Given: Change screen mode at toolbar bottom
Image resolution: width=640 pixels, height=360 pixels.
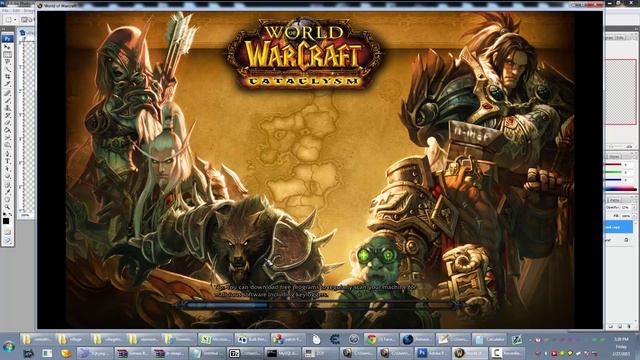Looking at the screenshot, I should point(7,240).
